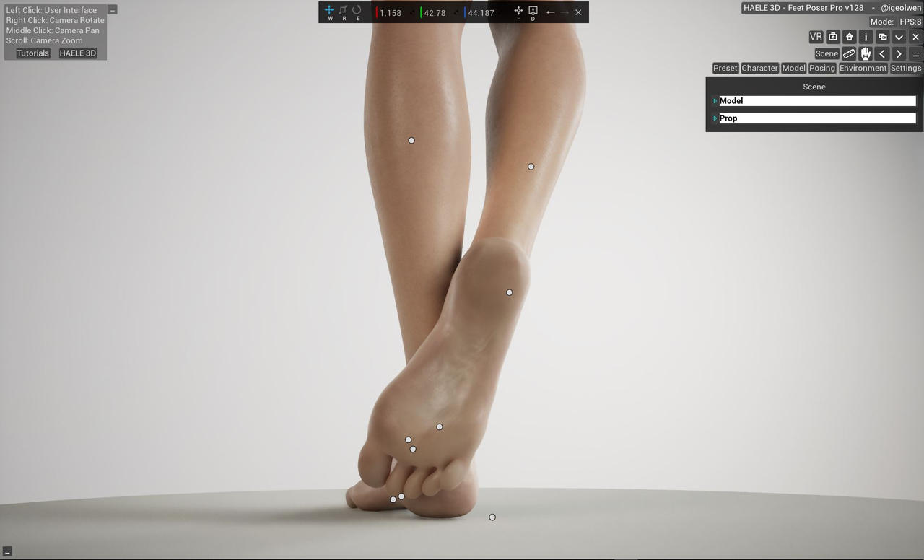Click the right arrow redo icon in gizmo bar
This screenshot has width=924, height=560.
point(565,12)
